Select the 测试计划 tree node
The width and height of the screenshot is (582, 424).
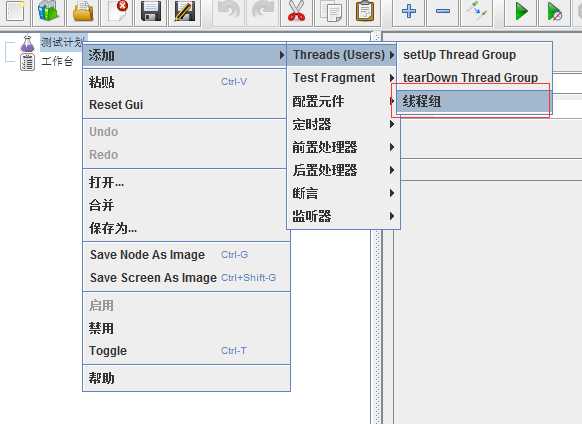click(62, 42)
